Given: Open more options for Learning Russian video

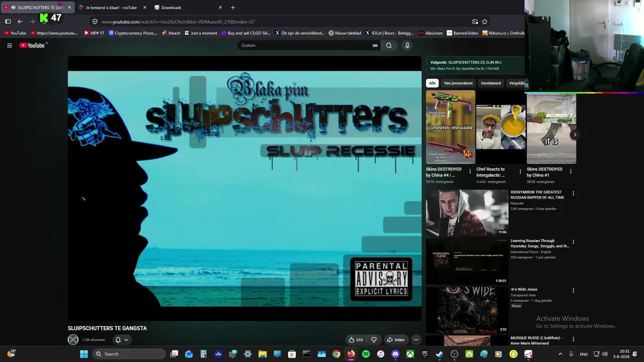Looking at the screenshot, I should point(573,242).
